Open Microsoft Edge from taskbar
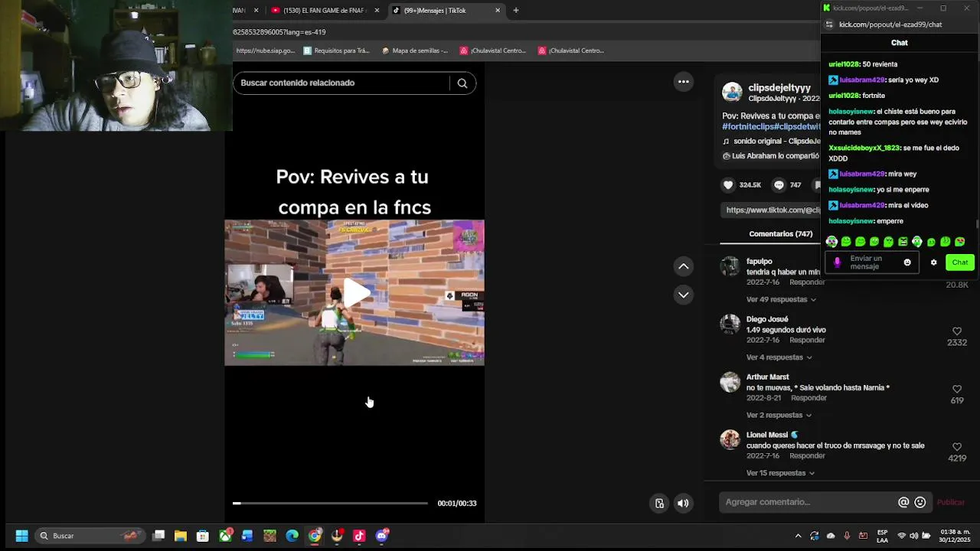Viewport: 980px width, 551px height. [x=292, y=536]
